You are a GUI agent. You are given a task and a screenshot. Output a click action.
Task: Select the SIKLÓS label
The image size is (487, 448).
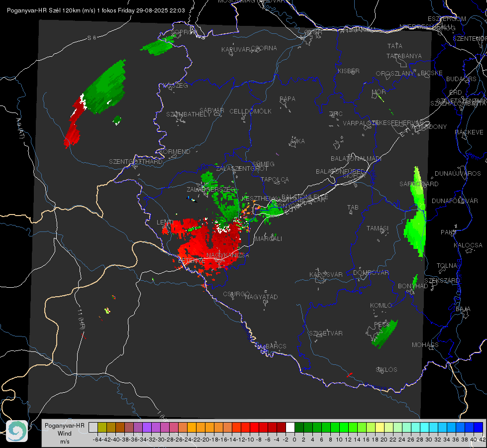pyautogui.click(x=387, y=370)
